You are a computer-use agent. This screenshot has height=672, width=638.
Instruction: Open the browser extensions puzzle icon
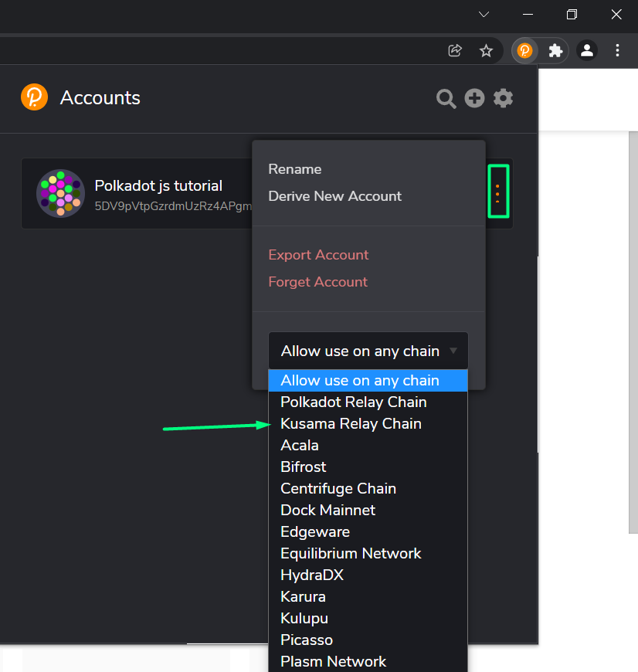pos(555,50)
